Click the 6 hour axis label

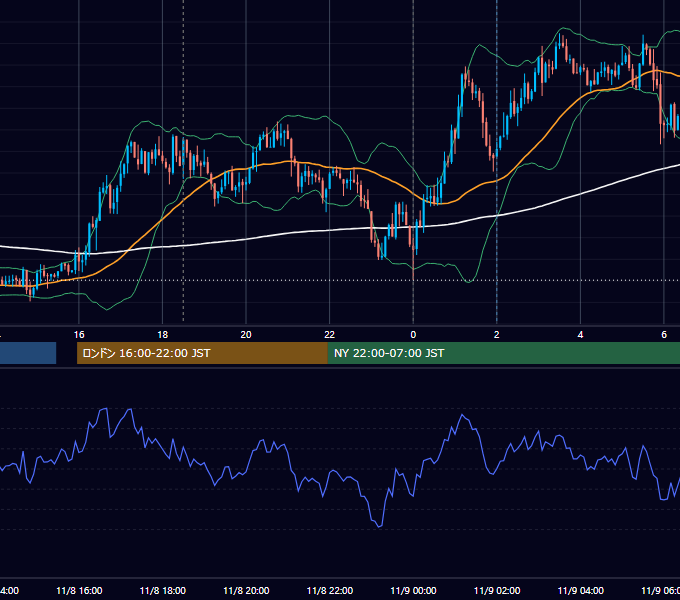click(664, 334)
